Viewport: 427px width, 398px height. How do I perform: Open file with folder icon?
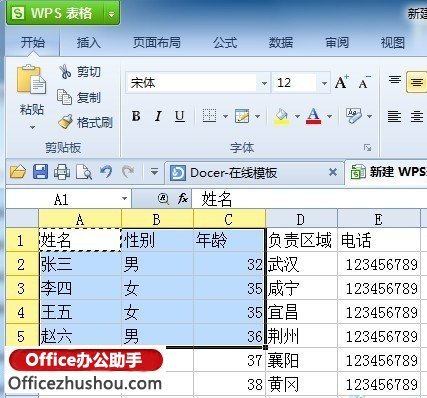pos(18,172)
